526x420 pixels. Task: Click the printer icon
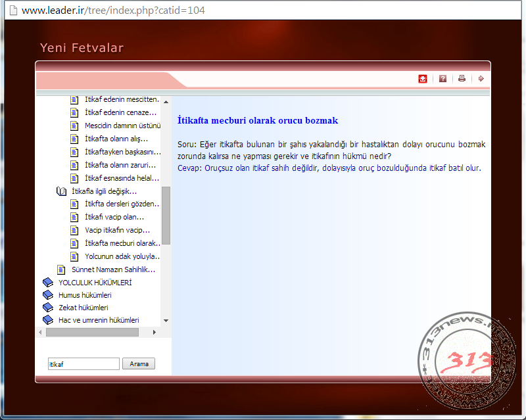click(x=462, y=78)
